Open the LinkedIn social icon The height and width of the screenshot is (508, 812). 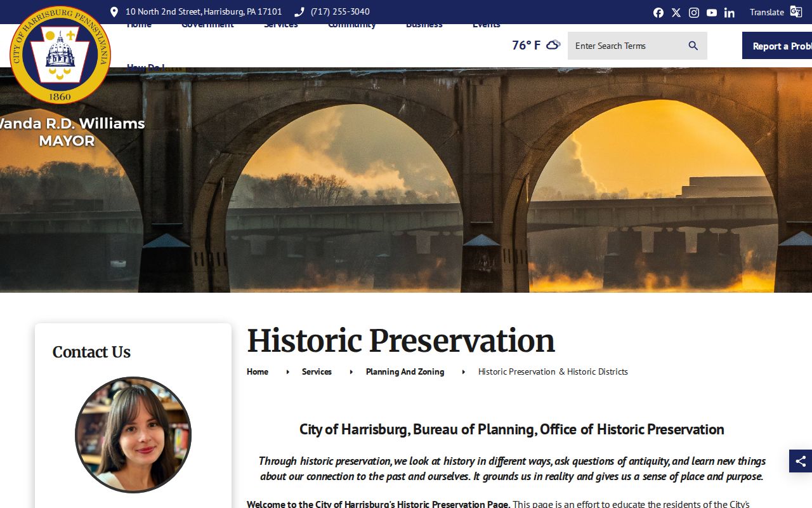pyautogui.click(x=730, y=13)
